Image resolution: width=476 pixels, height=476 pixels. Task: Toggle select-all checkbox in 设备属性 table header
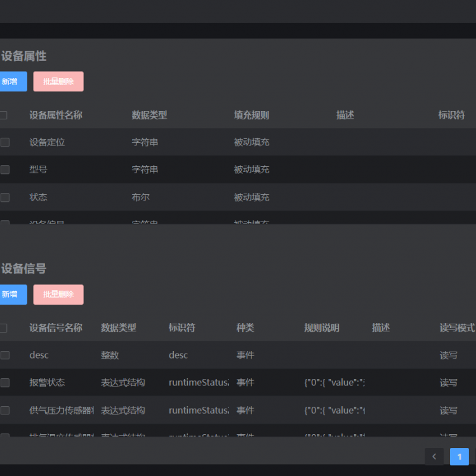(4, 115)
